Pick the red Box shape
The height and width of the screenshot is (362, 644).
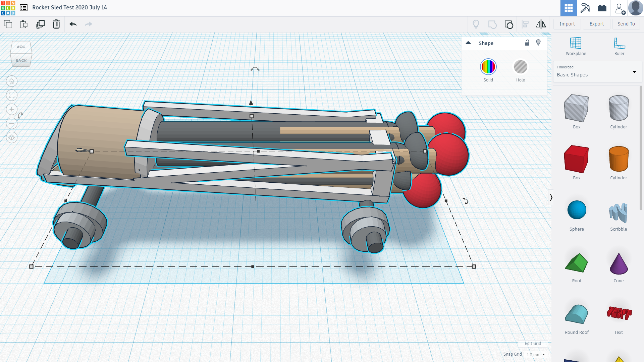pyautogui.click(x=576, y=159)
